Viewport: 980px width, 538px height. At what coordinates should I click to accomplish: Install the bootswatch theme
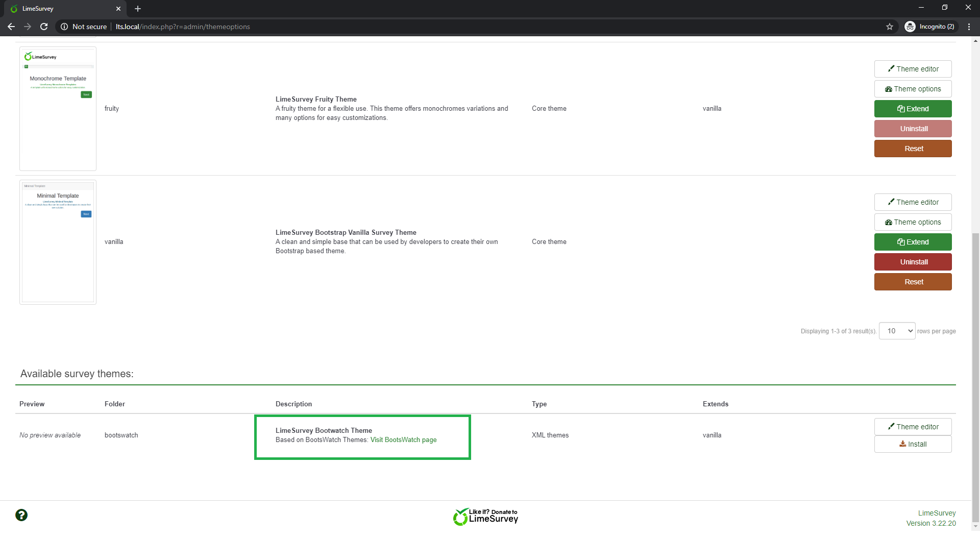pyautogui.click(x=913, y=444)
